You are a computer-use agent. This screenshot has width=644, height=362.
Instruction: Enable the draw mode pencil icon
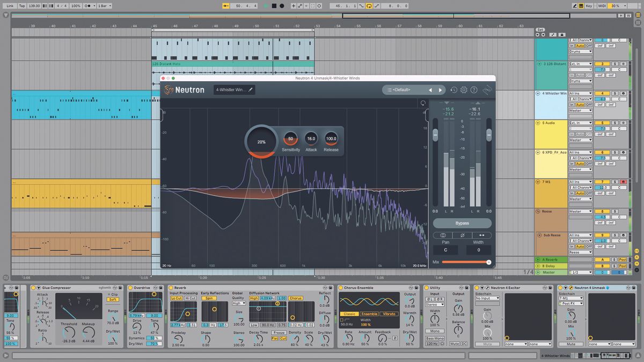pos(575,5)
